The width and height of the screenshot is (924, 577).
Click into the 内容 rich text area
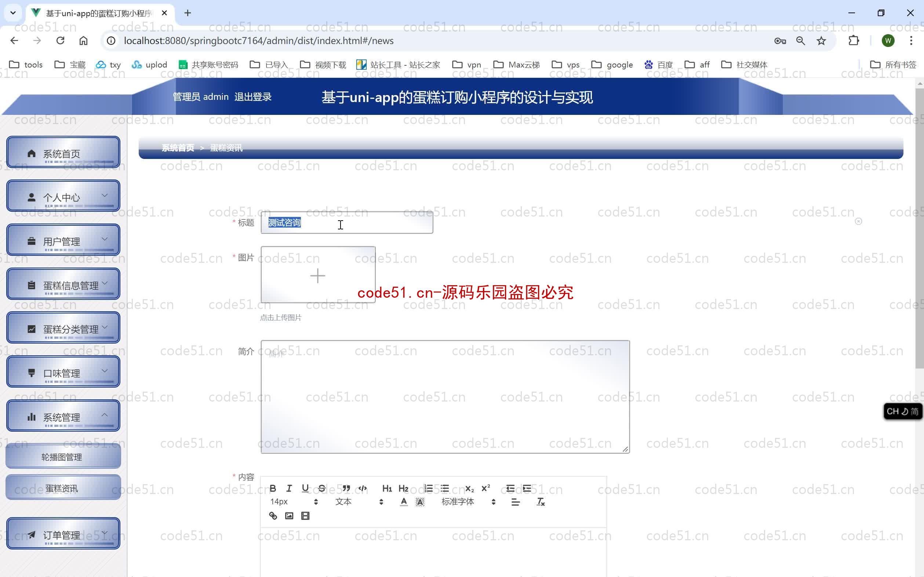click(433, 552)
